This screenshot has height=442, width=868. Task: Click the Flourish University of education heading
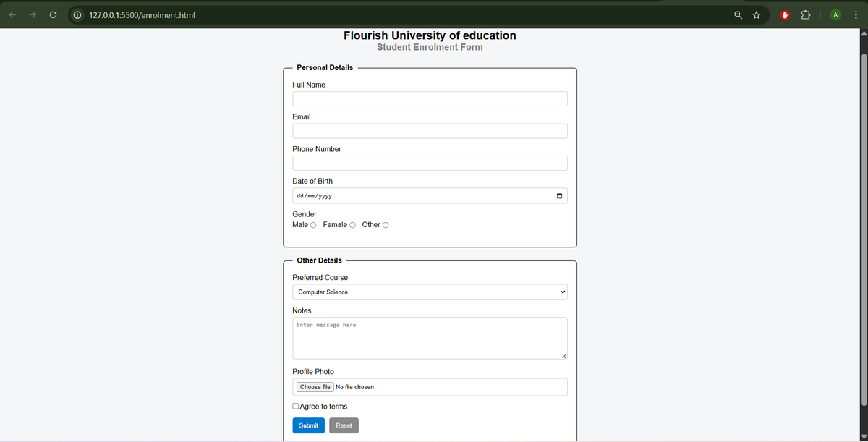pos(430,35)
